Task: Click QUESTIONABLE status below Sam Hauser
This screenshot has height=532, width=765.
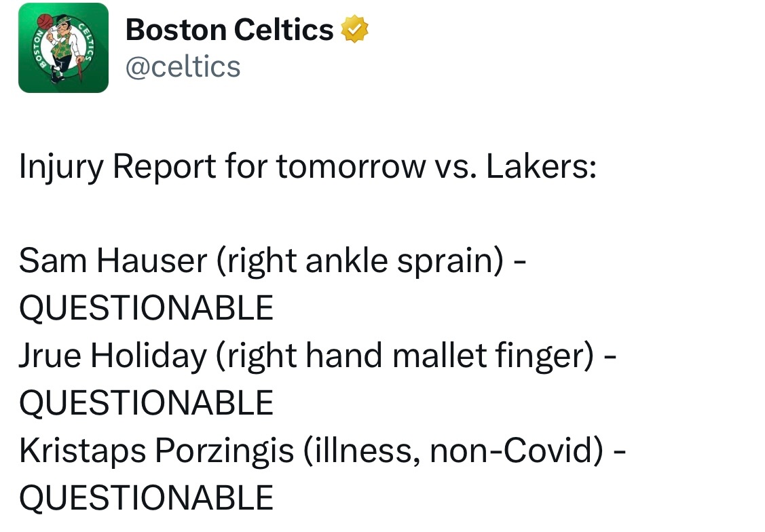Action: click(x=146, y=307)
